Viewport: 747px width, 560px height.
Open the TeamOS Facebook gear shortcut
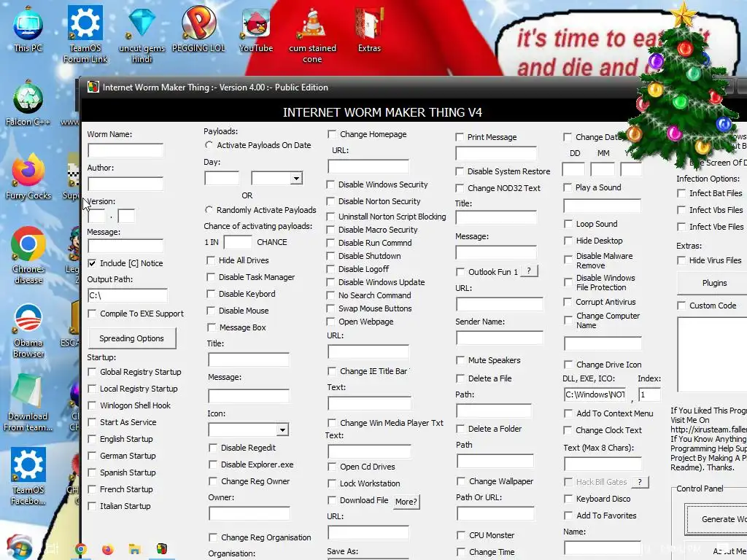coord(28,476)
